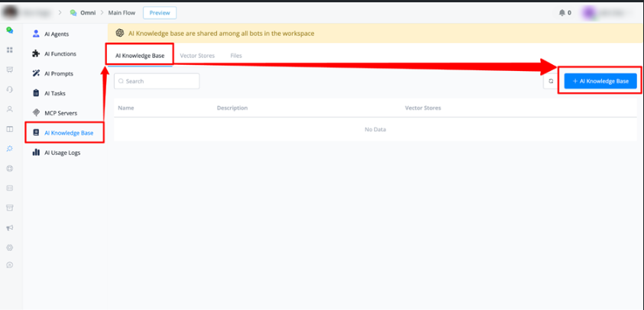The image size is (644, 310).
Task: Open MCP Servers in the sidebar
Action: [60, 113]
